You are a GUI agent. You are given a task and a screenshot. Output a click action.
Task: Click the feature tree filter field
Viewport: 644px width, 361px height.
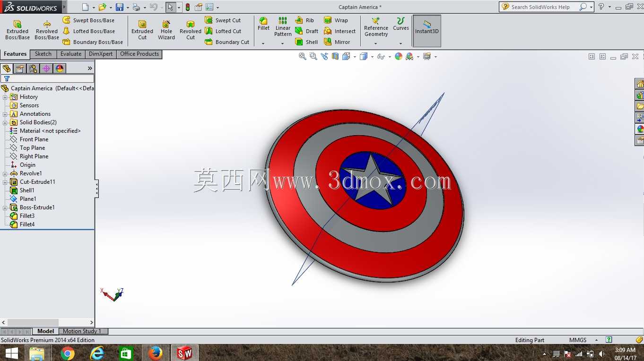click(47, 78)
